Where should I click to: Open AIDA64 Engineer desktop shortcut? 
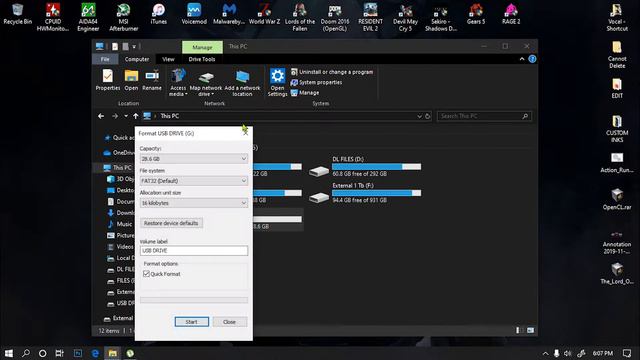tap(88, 17)
